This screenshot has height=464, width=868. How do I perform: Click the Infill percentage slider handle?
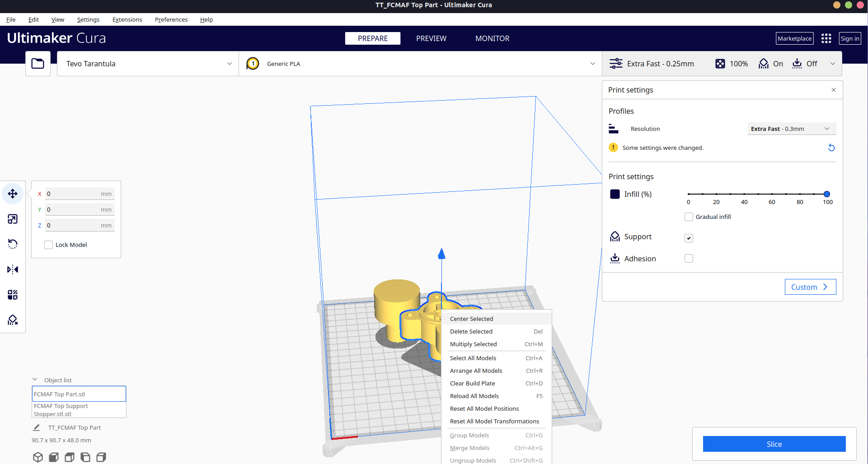[x=827, y=194]
